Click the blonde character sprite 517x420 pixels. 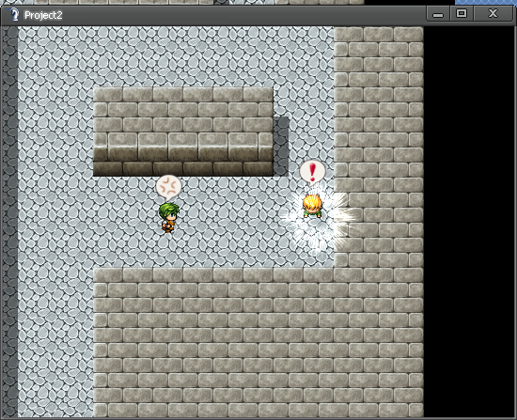312,206
